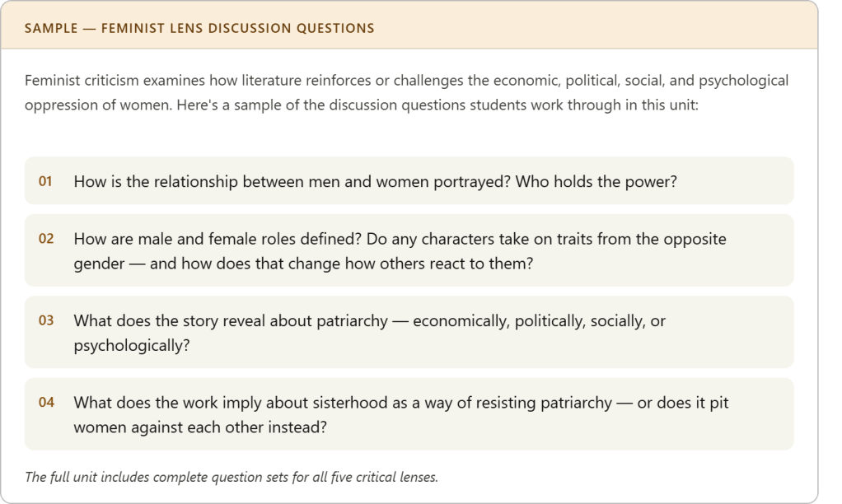Click the line "oppression of women. Here's a sample"
The width and height of the screenshot is (842, 504).
(361, 105)
